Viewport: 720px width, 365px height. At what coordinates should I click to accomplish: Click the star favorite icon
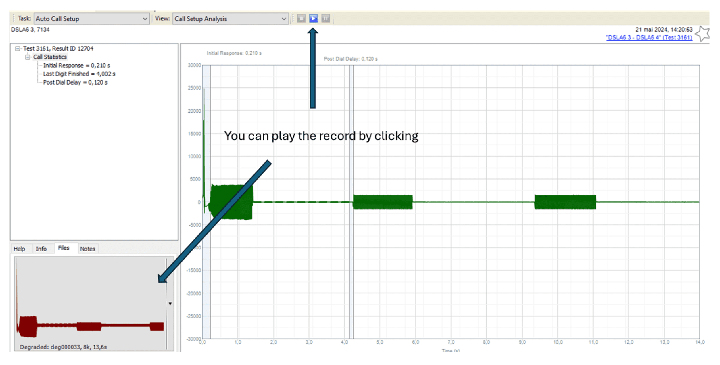703,34
